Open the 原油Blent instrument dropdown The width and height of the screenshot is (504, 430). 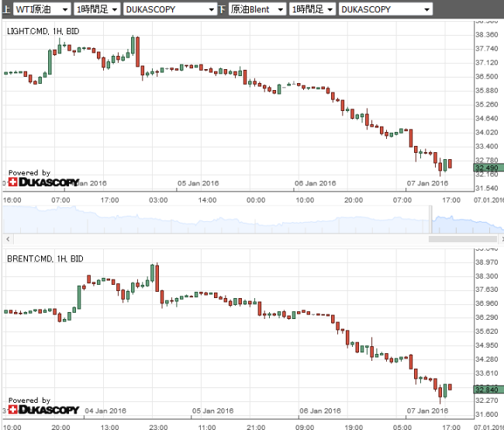256,9
